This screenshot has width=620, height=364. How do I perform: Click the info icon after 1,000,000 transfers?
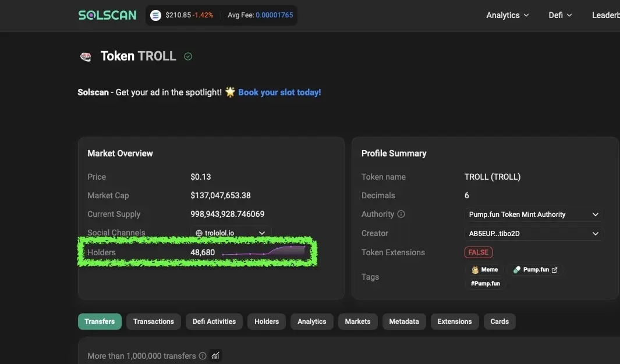click(x=203, y=356)
